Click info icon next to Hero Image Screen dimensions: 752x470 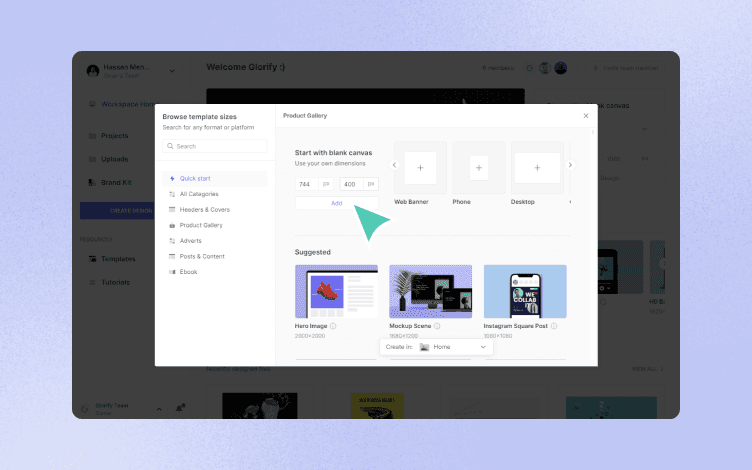point(333,326)
